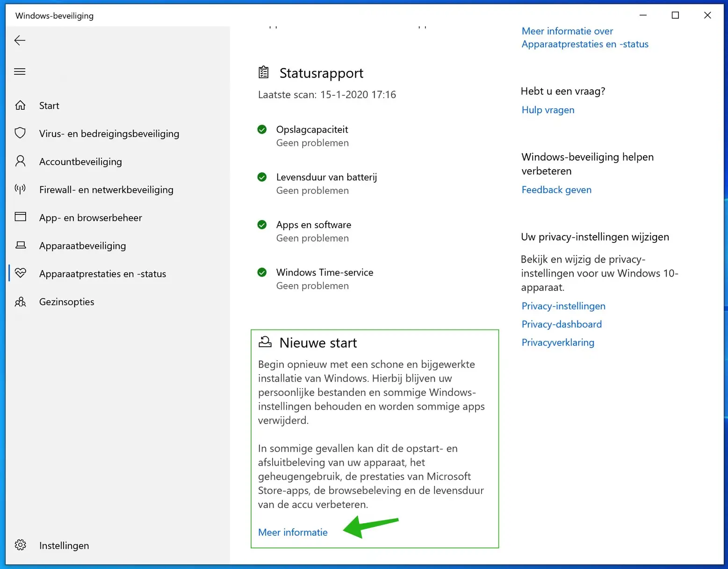Click the Opslagcapaciteit status item
Screen dimensions: 728x569
(312, 136)
